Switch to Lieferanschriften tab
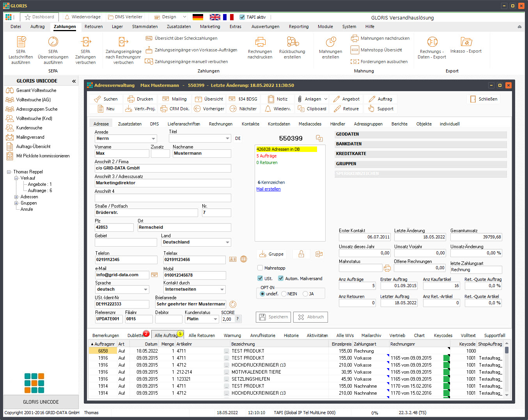Viewport: 528px width, 420px height. pos(184,124)
